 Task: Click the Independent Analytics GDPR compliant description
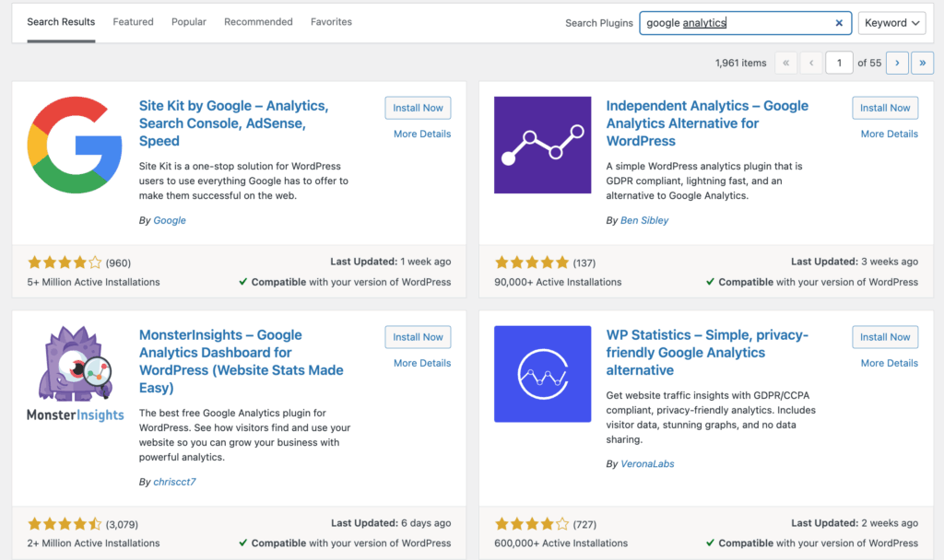(704, 181)
